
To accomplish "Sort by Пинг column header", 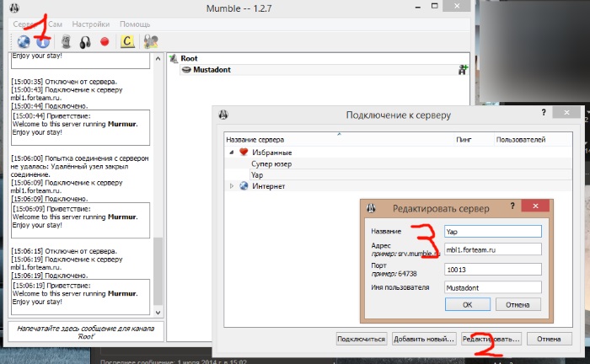I will 474,140.
